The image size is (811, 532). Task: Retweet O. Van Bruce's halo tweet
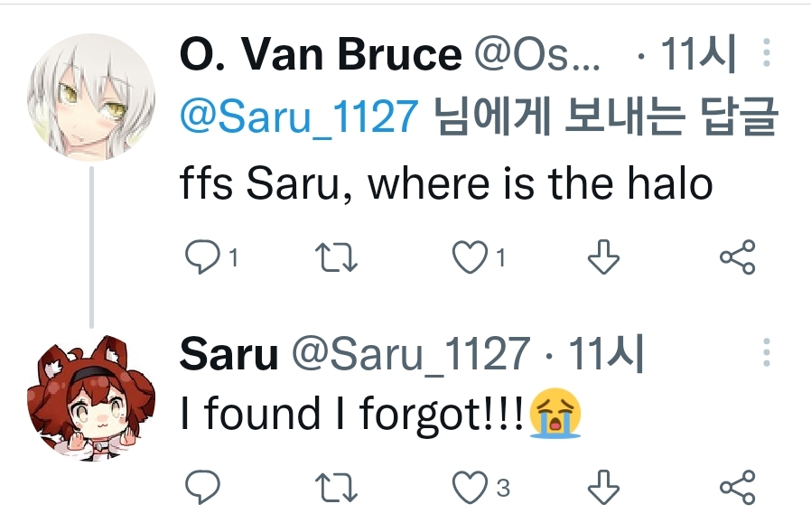(x=340, y=258)
